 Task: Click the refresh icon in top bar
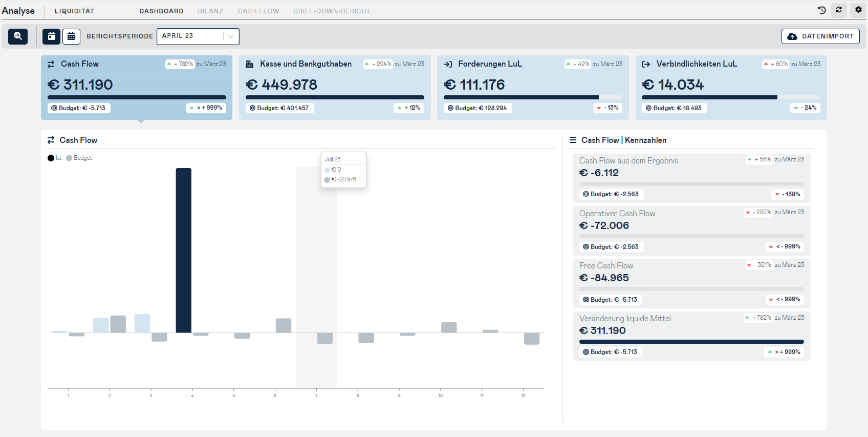(x=839, y=10)
